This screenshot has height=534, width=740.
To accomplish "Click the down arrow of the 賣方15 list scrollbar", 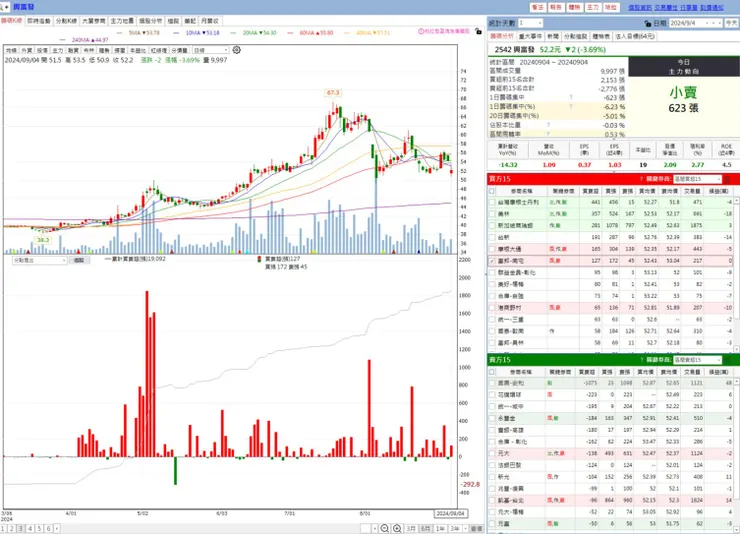I will 737,529.
